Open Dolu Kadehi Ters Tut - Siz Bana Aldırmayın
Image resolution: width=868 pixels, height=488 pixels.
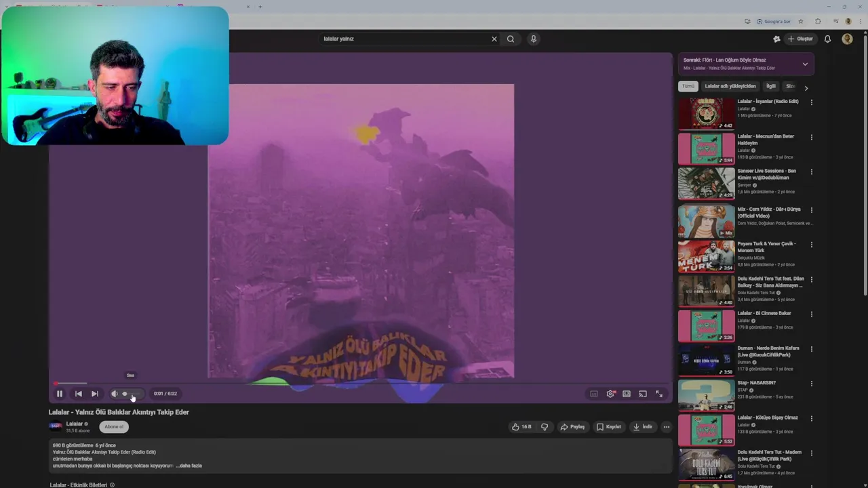click(x=707, y=291)
